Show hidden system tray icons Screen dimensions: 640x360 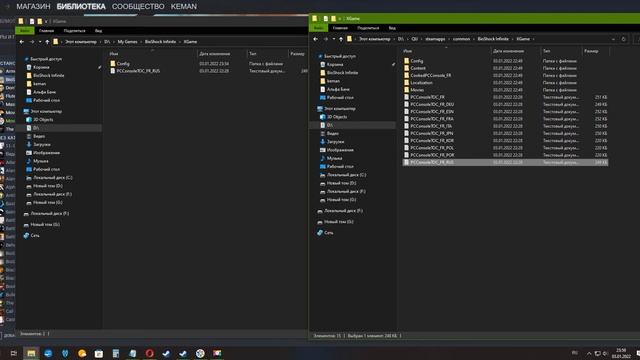click(589, 353)
